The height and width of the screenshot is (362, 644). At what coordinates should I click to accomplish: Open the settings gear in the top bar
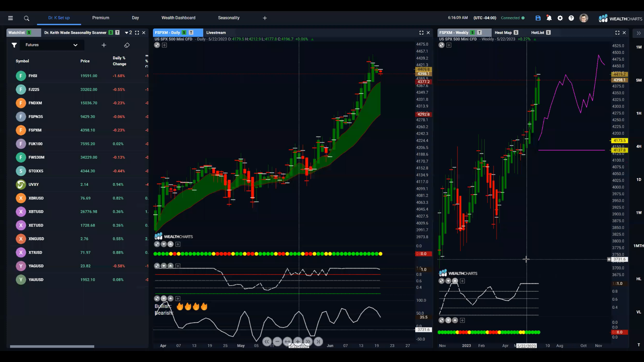560,18
